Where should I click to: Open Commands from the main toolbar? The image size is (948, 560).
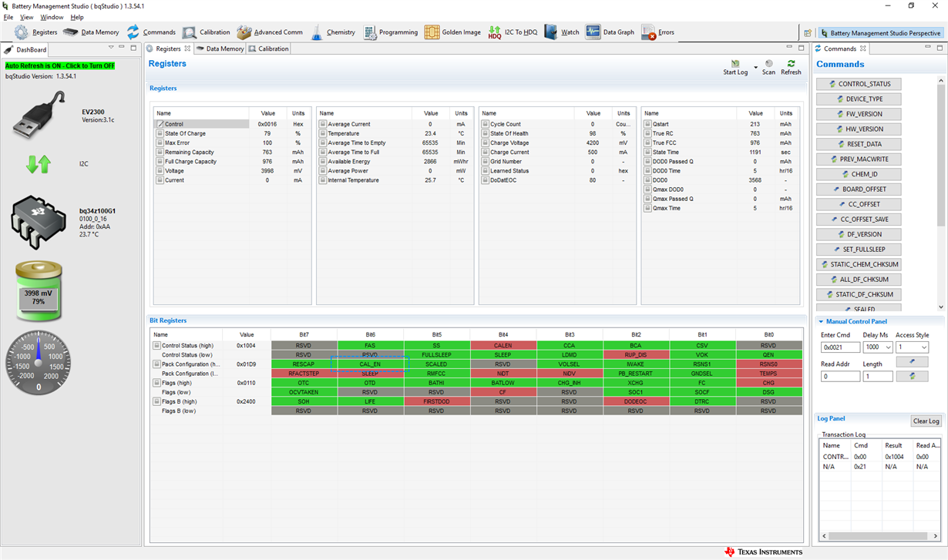151,32
